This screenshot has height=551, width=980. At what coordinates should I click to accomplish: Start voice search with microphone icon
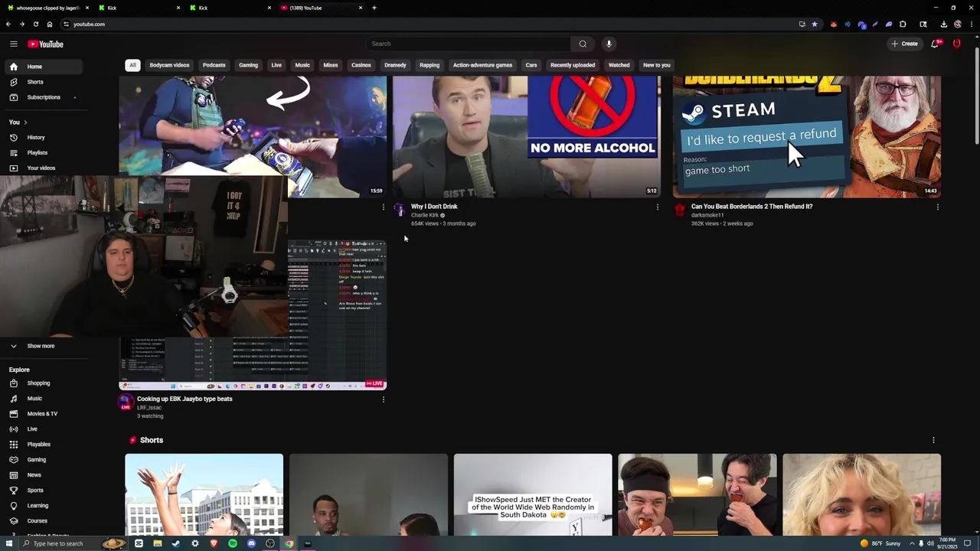coord(609,44)
